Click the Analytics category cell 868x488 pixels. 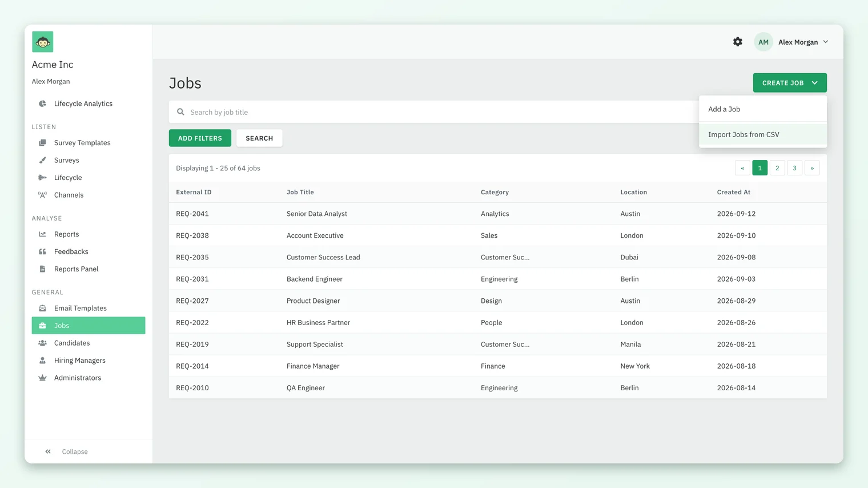495,214
